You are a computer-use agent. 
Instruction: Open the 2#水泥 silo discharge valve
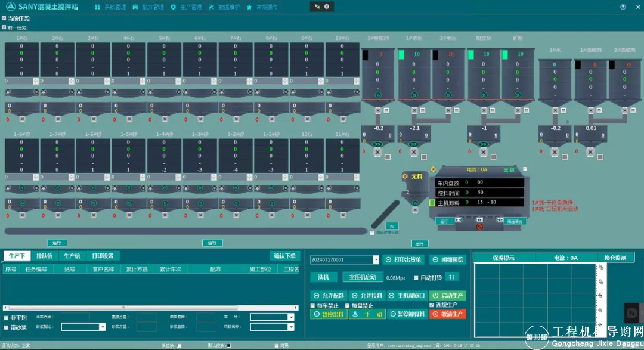point(448,110)
